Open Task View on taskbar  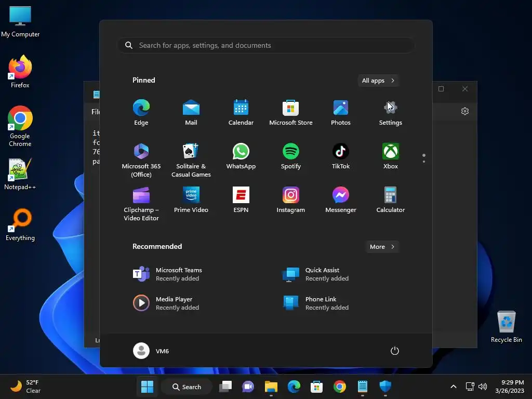click(x=225, y=387)
